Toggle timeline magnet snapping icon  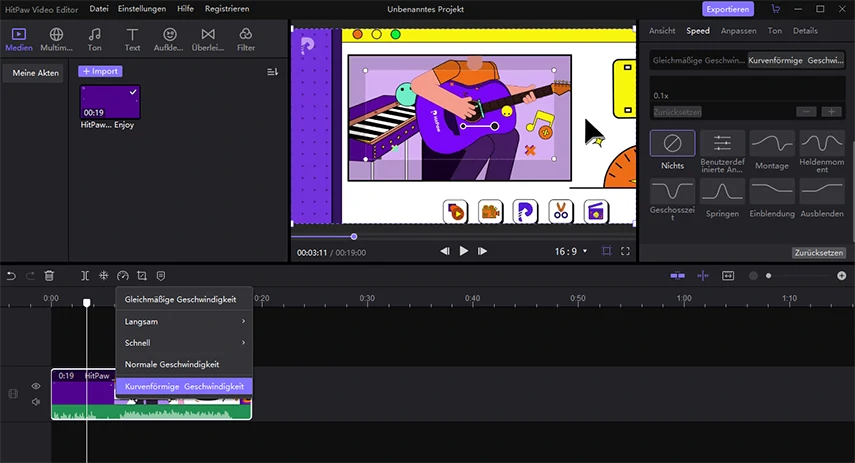coord(678,276)
